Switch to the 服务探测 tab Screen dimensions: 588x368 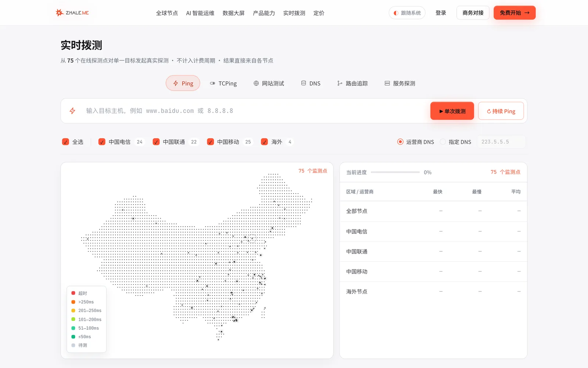tap(400, 83)
